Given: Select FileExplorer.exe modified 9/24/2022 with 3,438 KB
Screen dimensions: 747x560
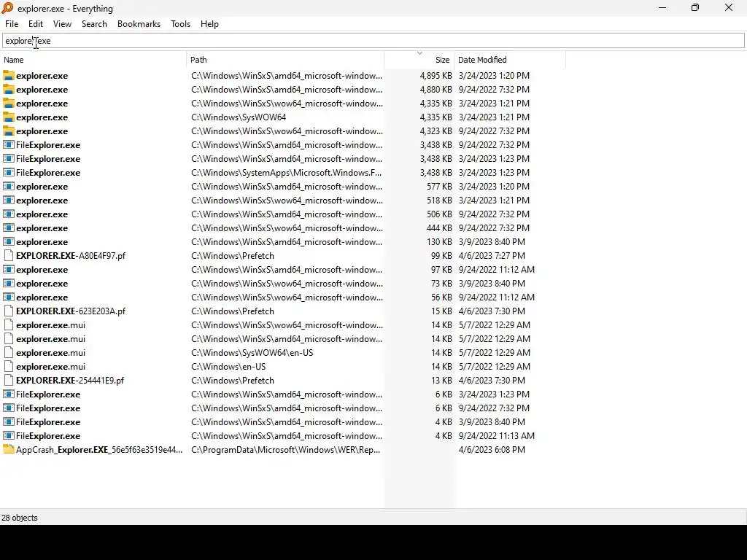Looking at the screenshot, I should pos(48,145).
